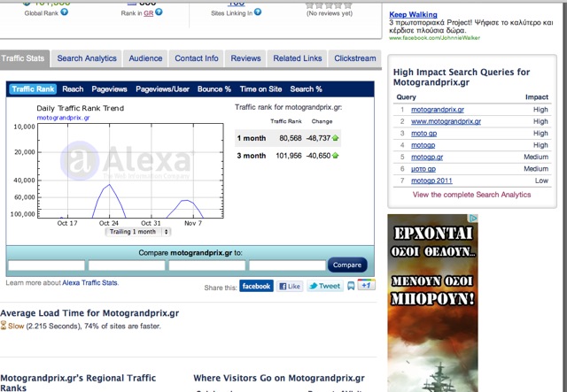This screenshot has width=567, height=392.
Task: Click the μοτο gp query link
Action: click(423, 169)
